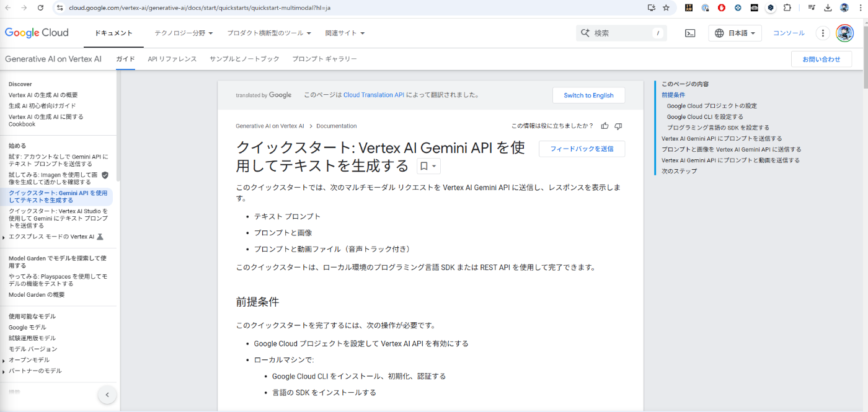This screenshot has width=868, height=412.
Task: Click Generative AI on Vertex AI breadcrumb link
Action: 270,126
